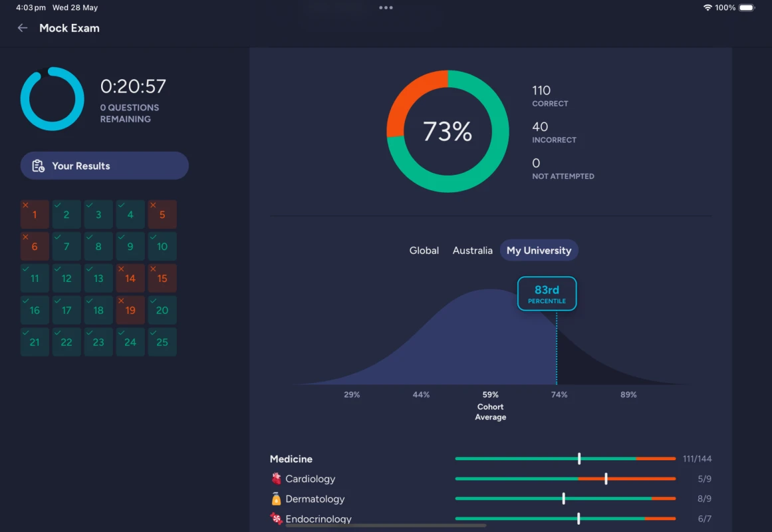Viewport: 772px width, 532px height.
Task: Expand the Medicine category row
Action: pos(291,459)
